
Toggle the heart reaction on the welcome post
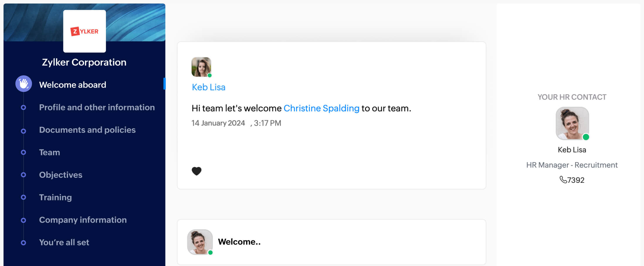(196, 170)
